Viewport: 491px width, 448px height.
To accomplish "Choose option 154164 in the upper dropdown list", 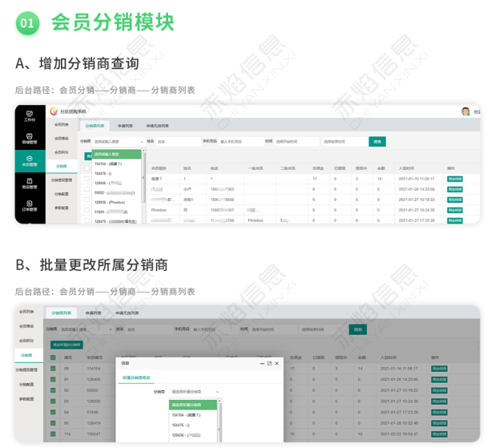I will 107,163.
